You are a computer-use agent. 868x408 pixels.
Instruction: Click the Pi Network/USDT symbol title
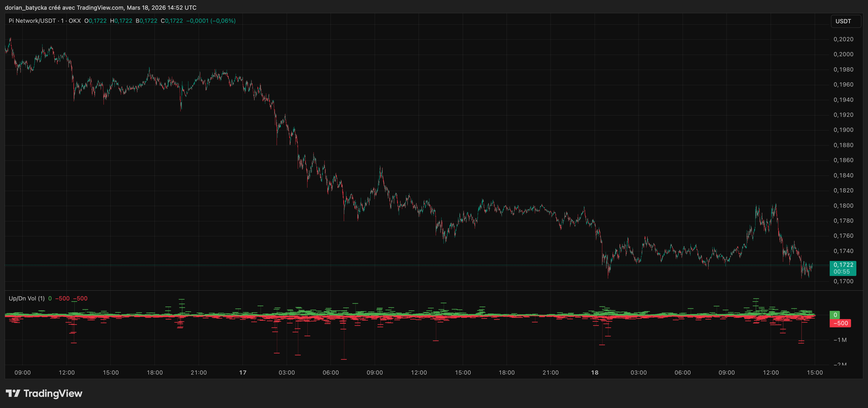tap(32, 21)
